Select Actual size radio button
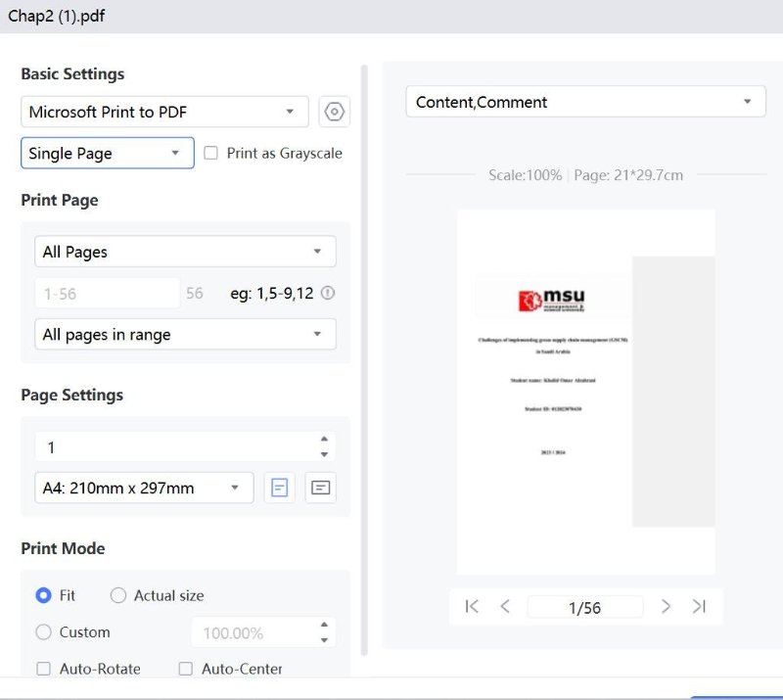Screen dimensions: 783x700 coord(118,595)
